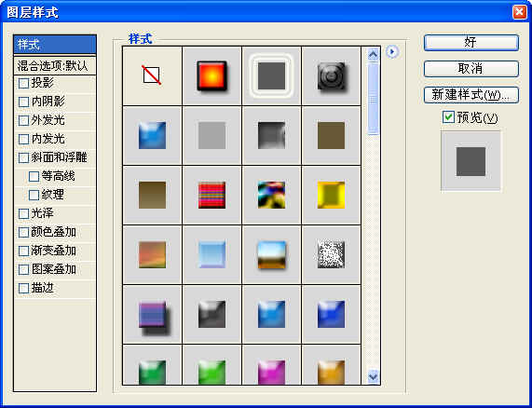Enable the 描边 stroke checkbox
Image resolution: width=532 pixels, height=408 pixels.
(x=23, y=288)
